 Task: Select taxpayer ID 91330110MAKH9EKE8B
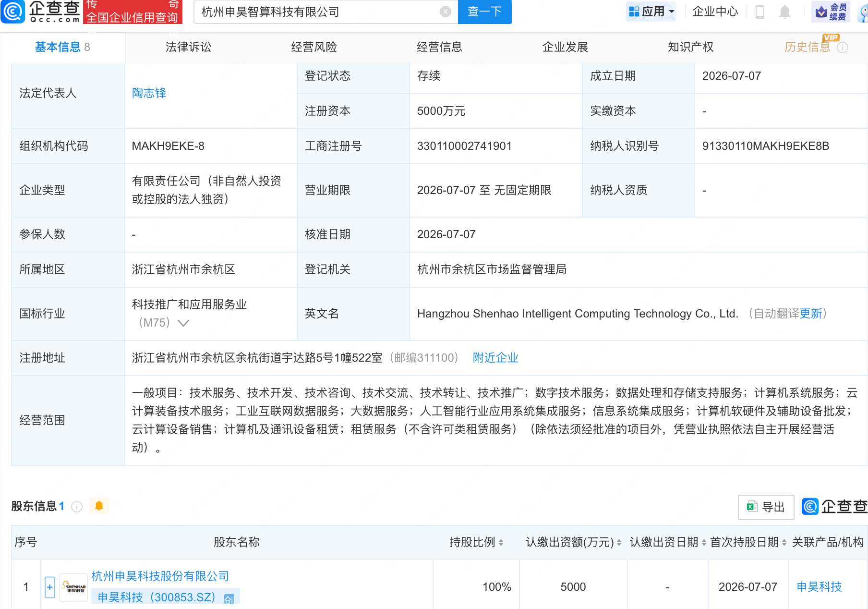pyautogui.click(x=766, y=146)
